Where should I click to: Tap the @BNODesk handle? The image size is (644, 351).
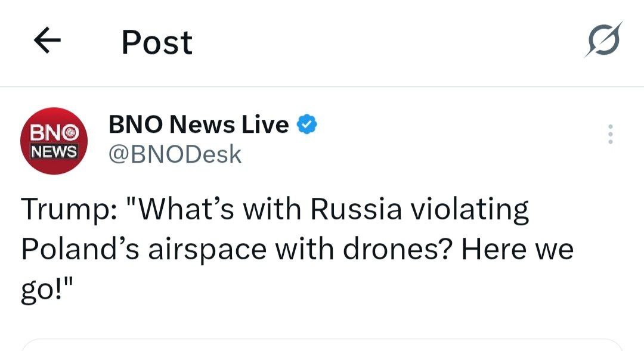coord(174,154)
